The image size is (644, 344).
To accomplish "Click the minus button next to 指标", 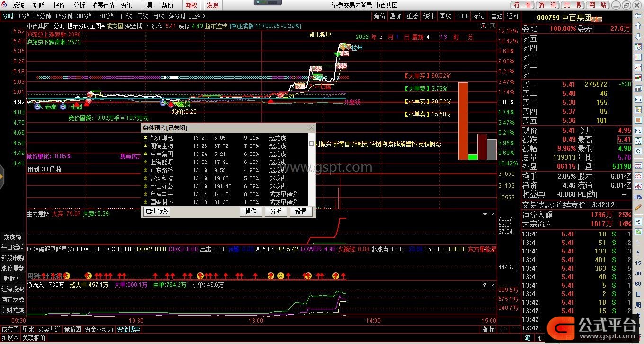I will pyautogui.click(x=514, y=329).
